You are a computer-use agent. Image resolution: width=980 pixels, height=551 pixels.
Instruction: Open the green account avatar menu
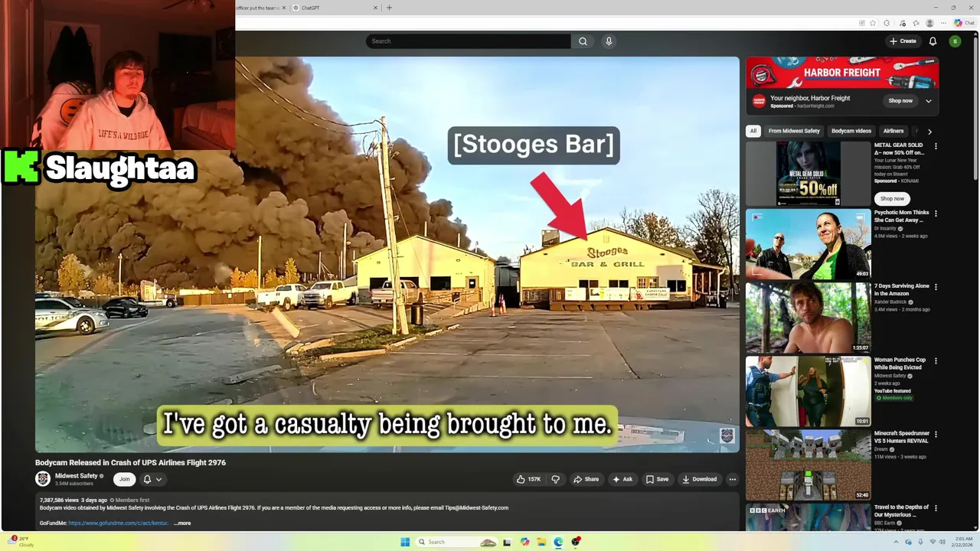(955, 41)
